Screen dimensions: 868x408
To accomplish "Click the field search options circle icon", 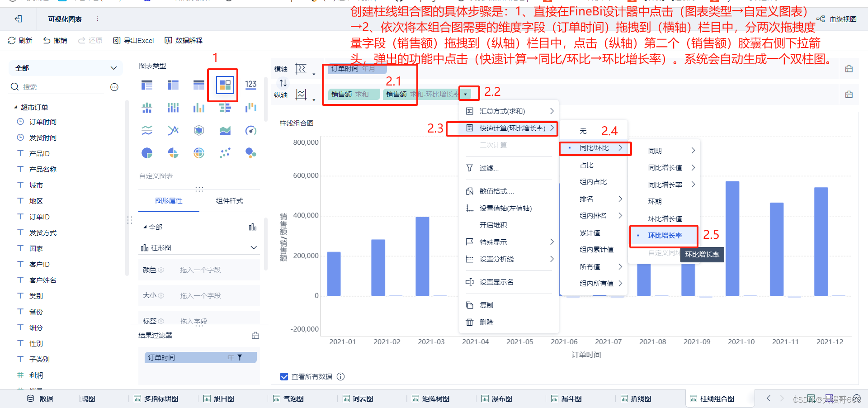I will pyautogui.click(x=114, y=87).
